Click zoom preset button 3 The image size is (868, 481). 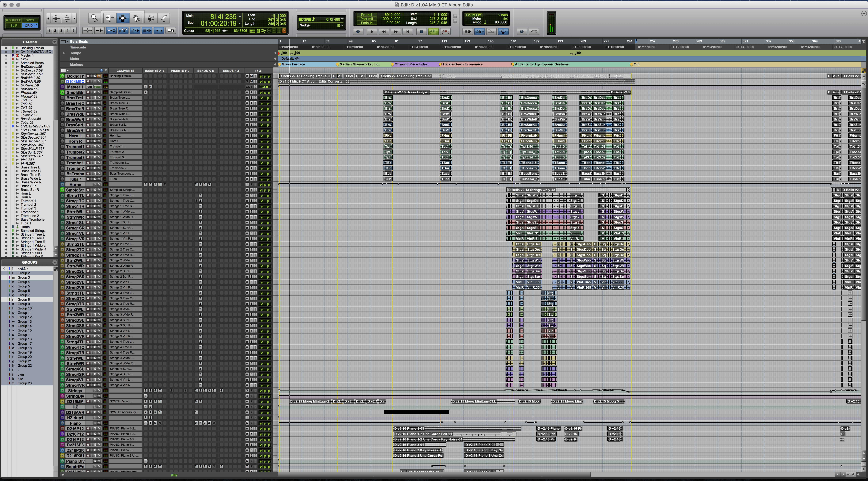click(61, 31)
